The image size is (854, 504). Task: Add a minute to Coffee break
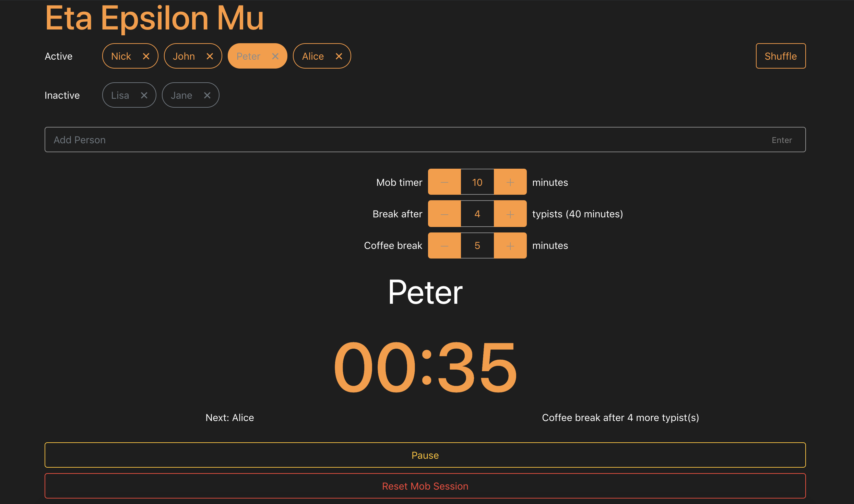510,245
